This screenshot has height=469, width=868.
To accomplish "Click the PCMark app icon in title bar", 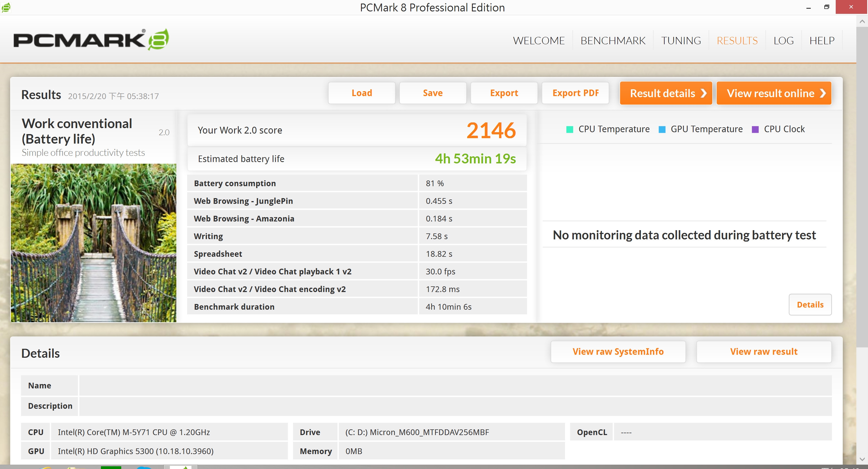I will (x=6, y=7).
